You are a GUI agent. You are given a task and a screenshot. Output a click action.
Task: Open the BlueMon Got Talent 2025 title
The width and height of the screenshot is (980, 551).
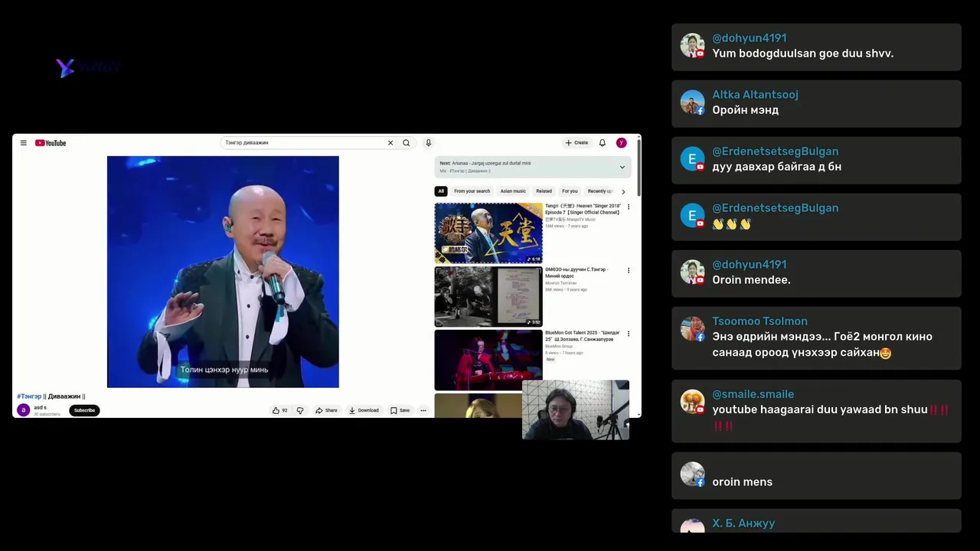(x=583, y=336)
